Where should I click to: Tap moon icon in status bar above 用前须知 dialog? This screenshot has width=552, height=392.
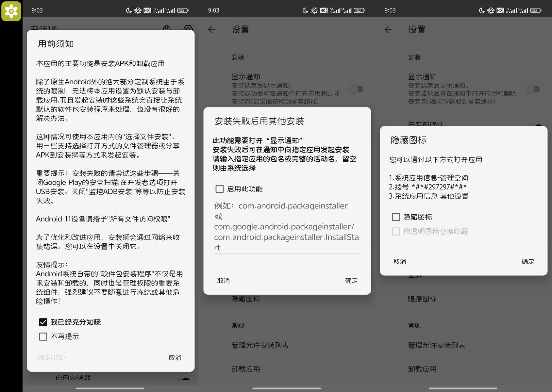(x=129, y=10)
